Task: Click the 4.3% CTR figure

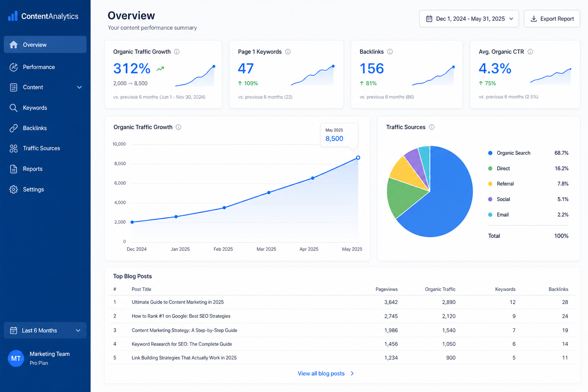Action: click(495, 69)
